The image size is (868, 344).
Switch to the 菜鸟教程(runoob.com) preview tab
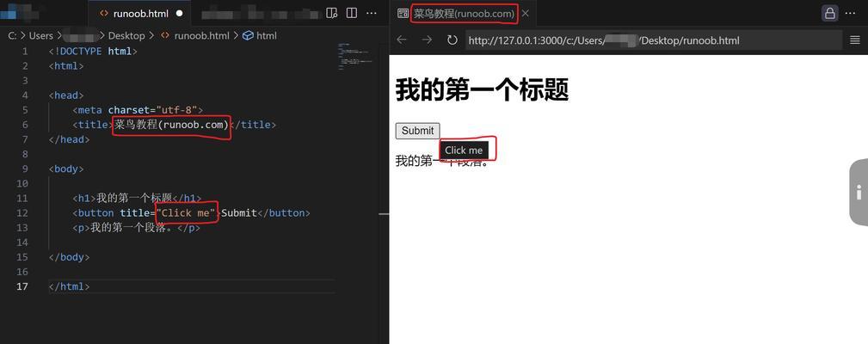click(x=464, y=13)
